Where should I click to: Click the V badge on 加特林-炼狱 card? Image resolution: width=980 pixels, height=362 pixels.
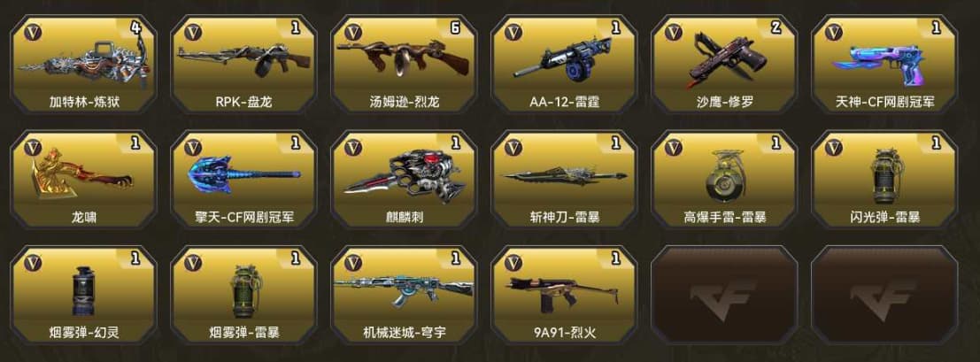click(x=33, y=31)
